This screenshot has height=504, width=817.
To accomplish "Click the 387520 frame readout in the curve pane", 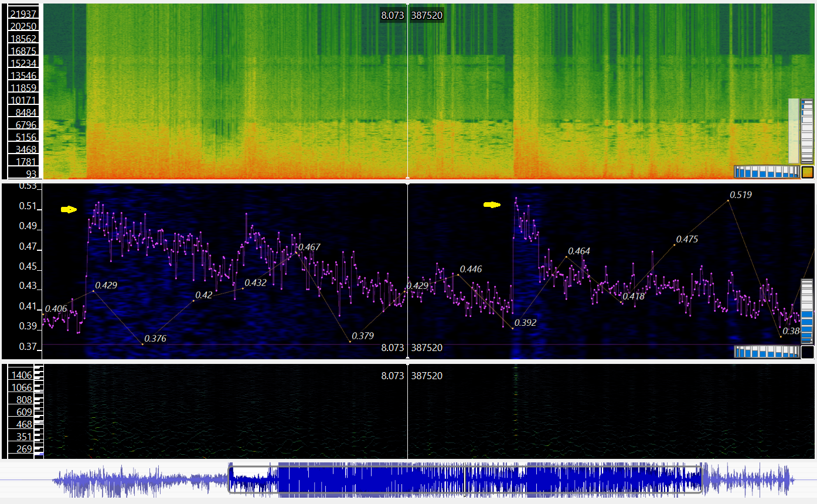I will (x=427, y=348).
